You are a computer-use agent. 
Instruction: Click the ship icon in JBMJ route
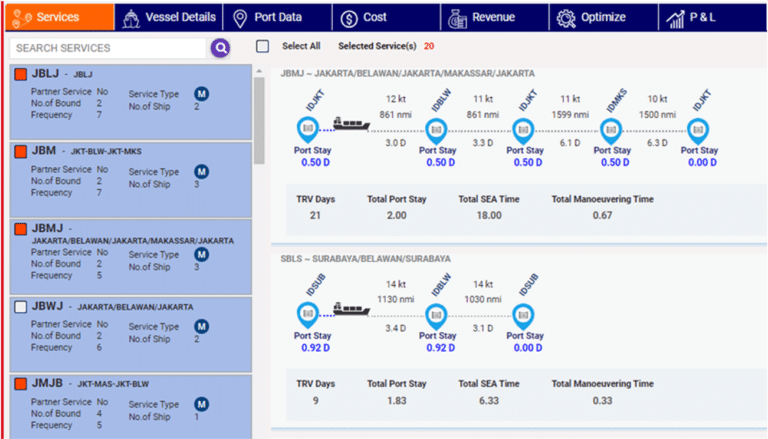click(351, 125)
